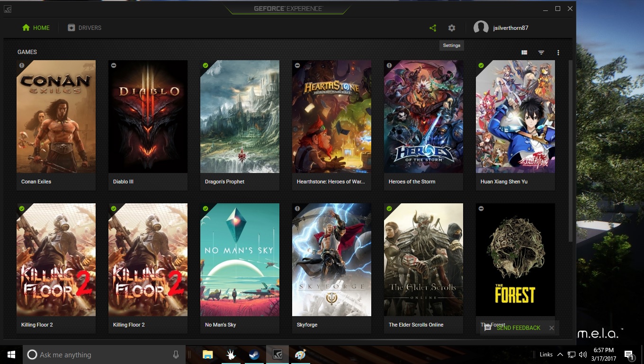644x364 pixels.
Task: Click the games list vertical scrollbar
Action: coord(570,151)
